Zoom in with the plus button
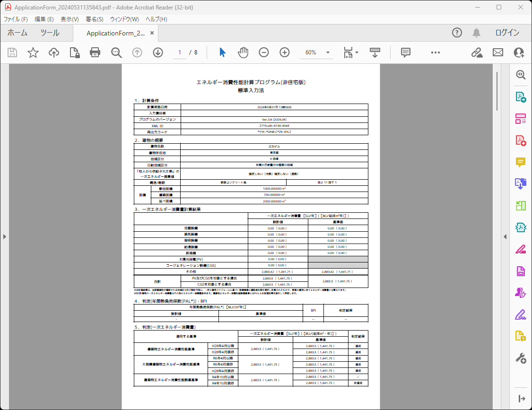Screen dimensions: 532x410 click(x=284, y=52)
